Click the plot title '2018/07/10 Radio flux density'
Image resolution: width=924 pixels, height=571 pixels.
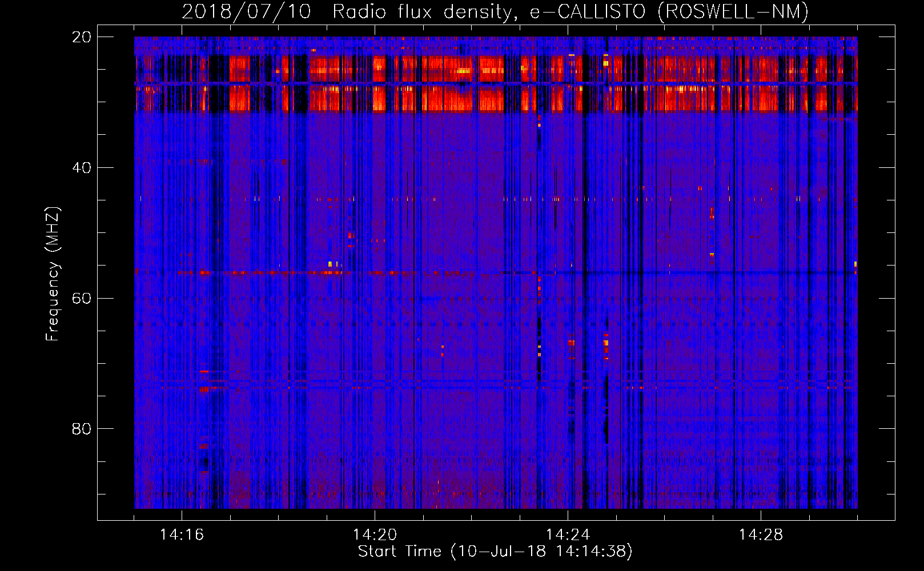[495, 12]
